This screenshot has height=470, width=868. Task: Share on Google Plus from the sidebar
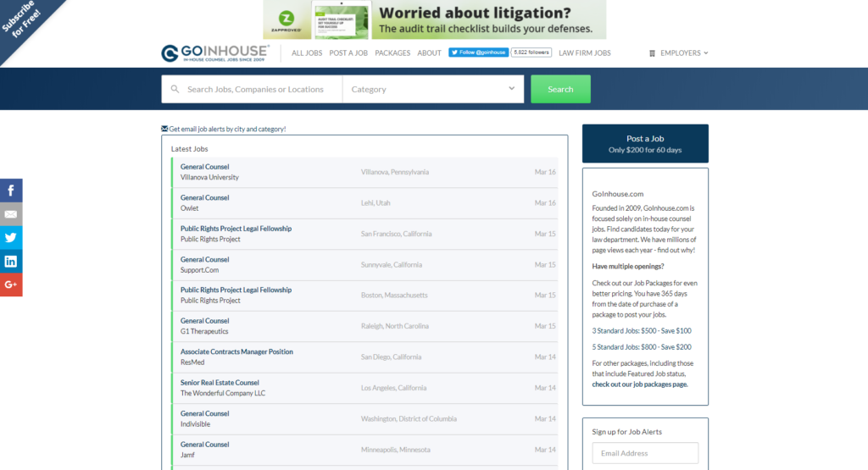point(11,285)
